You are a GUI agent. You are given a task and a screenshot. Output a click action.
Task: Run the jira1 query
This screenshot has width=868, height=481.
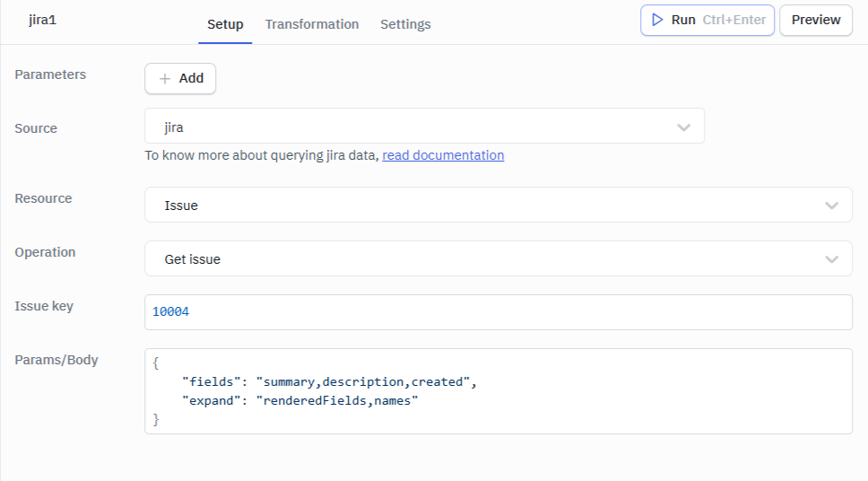point(707,20)
